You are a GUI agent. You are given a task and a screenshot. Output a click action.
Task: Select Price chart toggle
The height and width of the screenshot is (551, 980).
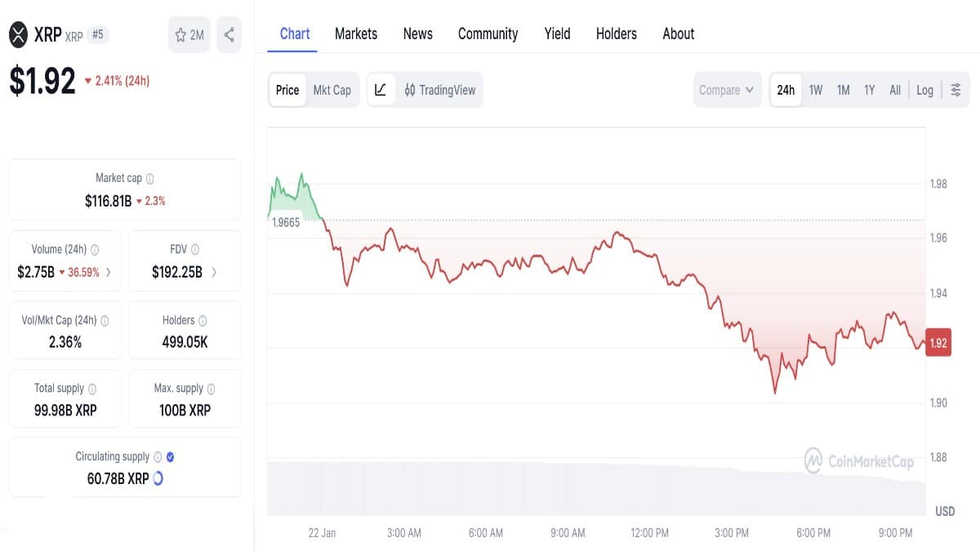287,90
